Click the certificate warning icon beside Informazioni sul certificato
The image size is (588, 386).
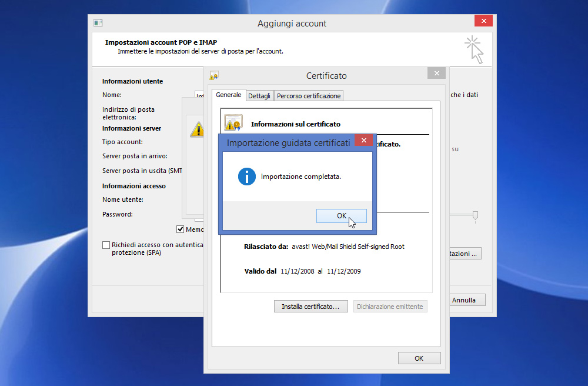pyautogui.click(x=233, y=122)
